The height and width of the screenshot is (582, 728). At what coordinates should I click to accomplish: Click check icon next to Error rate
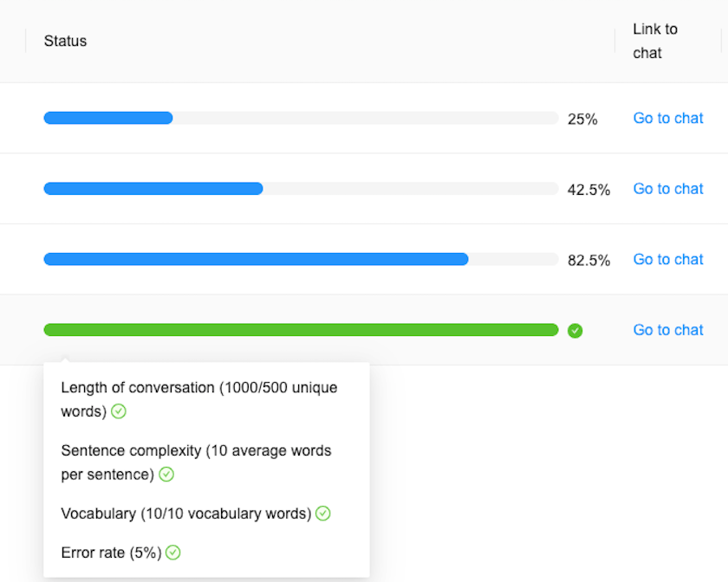pyautogui.click(x=172, y=553)
